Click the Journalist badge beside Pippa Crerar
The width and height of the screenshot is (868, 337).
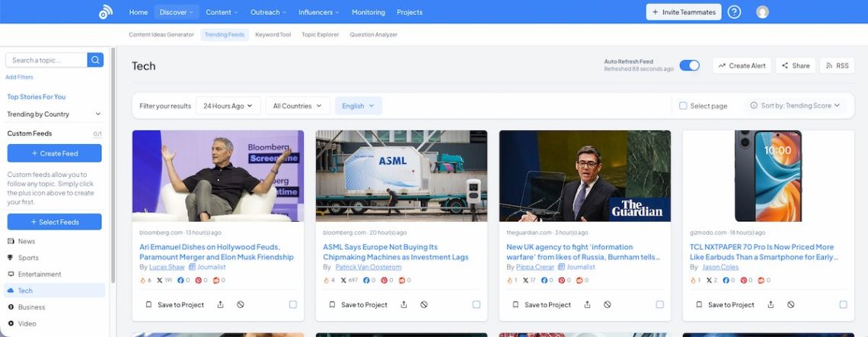[576, 267]
